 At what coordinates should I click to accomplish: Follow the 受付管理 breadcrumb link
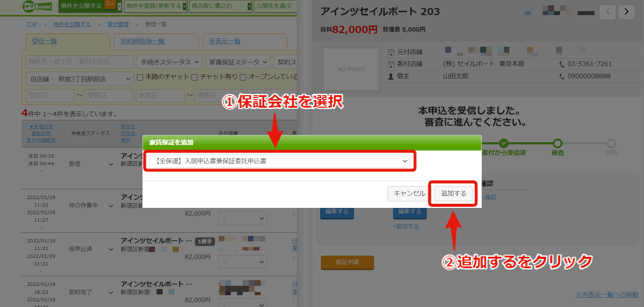coord(118,24)
